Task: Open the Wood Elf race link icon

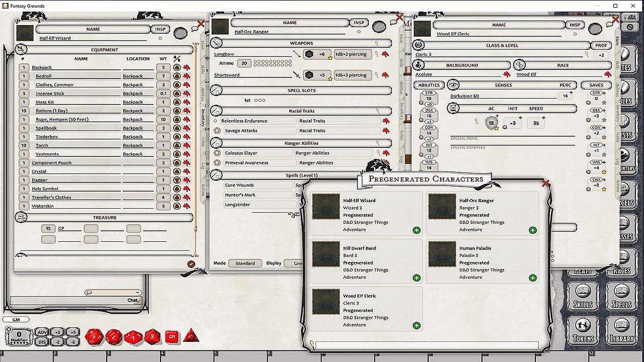Action: (x=607, y=74)
